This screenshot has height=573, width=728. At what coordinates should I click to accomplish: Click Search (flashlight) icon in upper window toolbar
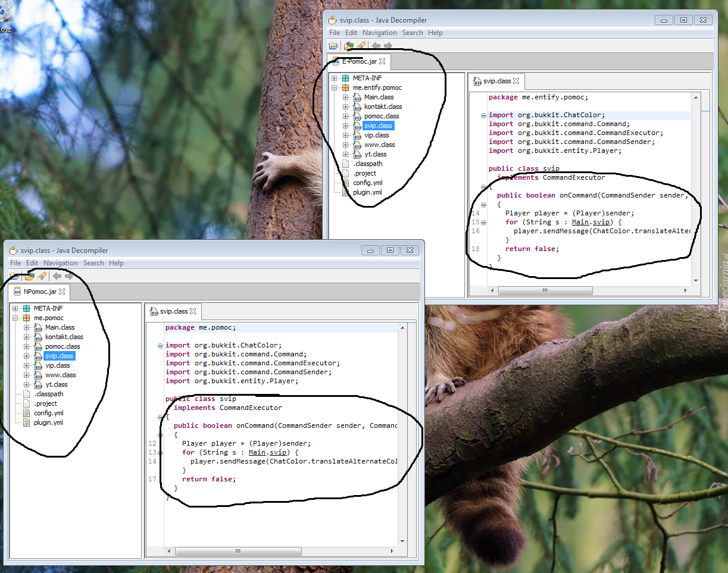361,45
